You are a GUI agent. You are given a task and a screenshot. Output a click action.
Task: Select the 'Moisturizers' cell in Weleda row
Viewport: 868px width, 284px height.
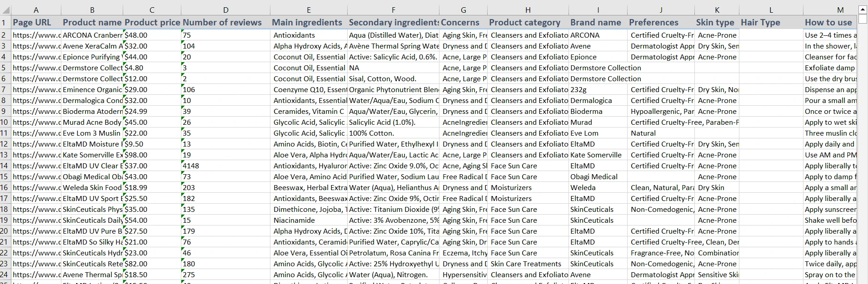point(528,187)
